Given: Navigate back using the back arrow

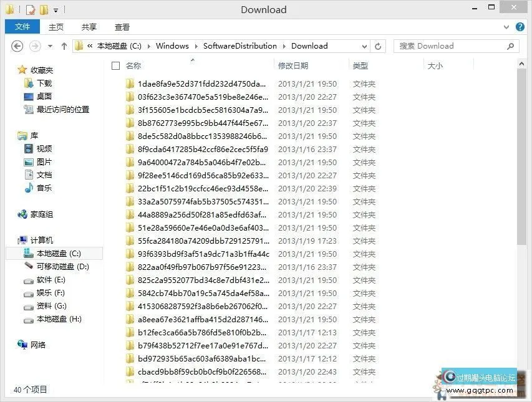Looking at the screenshot, I should pos(17,45).
